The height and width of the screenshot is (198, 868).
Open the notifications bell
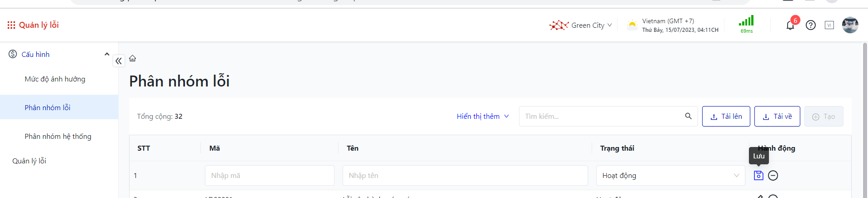point(790,25)
